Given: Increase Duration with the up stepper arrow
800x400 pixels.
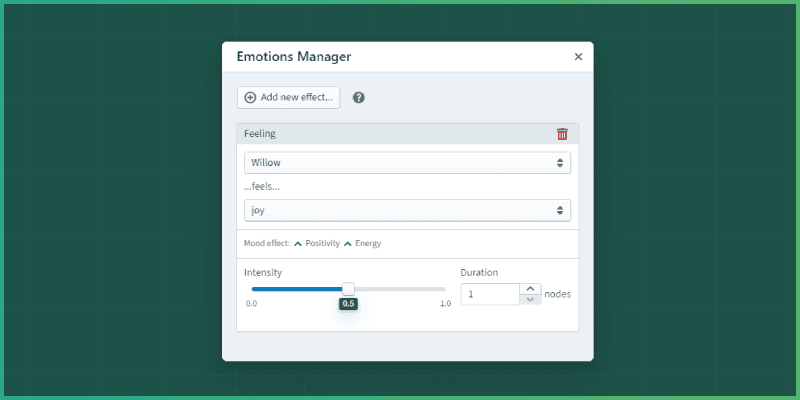Looking at the screenshot, I should [x=530, y=289].
